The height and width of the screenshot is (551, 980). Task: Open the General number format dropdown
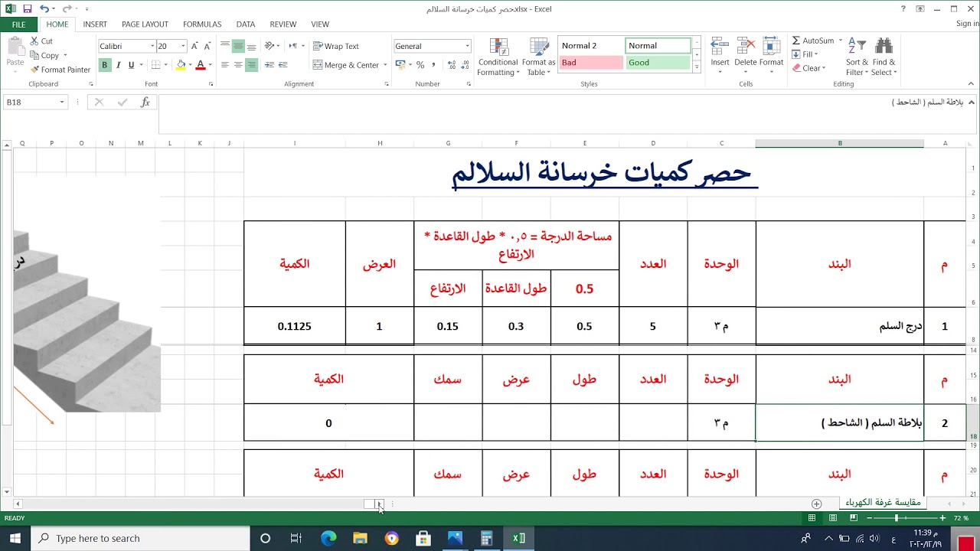467,47
